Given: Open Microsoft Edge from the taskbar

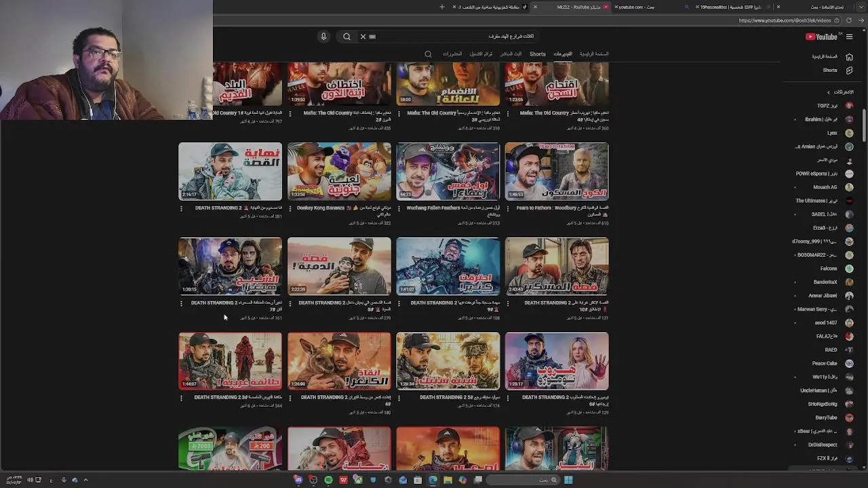Looking at the screenshot, I should tap(433, 480).
